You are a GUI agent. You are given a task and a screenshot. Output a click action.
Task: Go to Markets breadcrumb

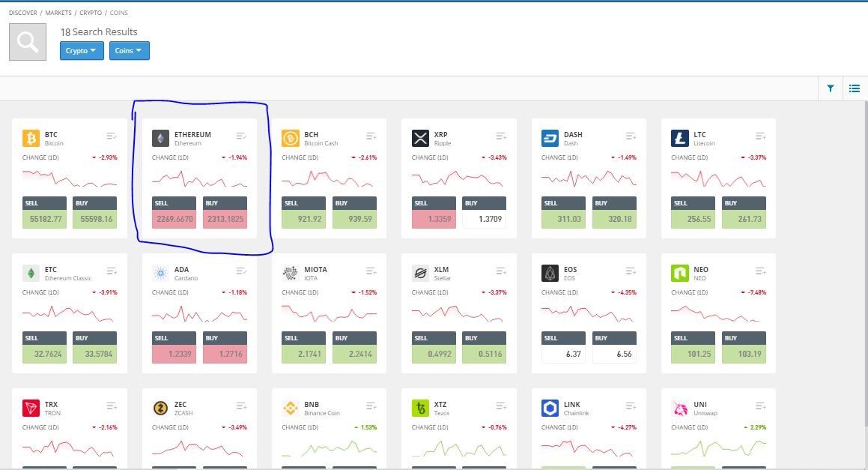click(58, 13)
